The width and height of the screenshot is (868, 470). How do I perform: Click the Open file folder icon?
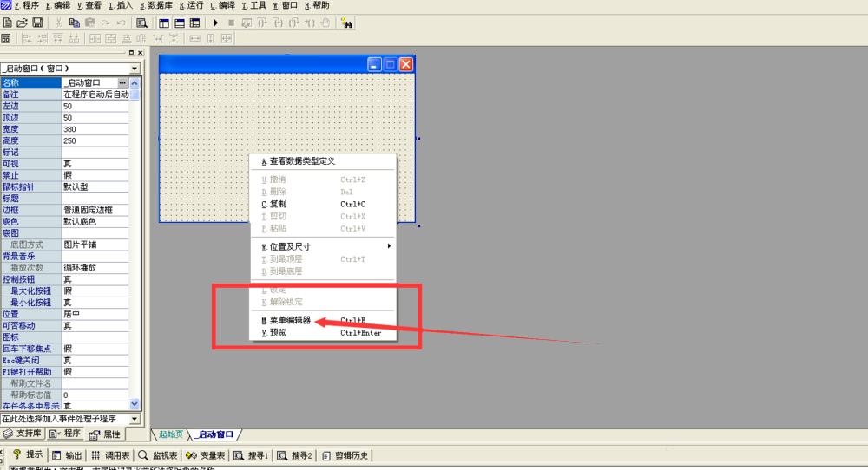coord(23,23)
